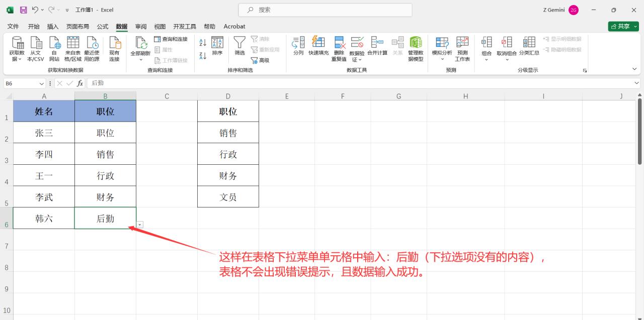Open the dropdown arrow next to cell B6
The height and width of the screenshot is (320, 644).
click(140, 225)
